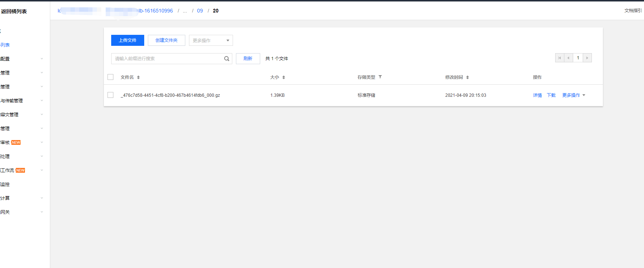Click the 2021-04-09 20:15:03 time cell

click(466, 95)
